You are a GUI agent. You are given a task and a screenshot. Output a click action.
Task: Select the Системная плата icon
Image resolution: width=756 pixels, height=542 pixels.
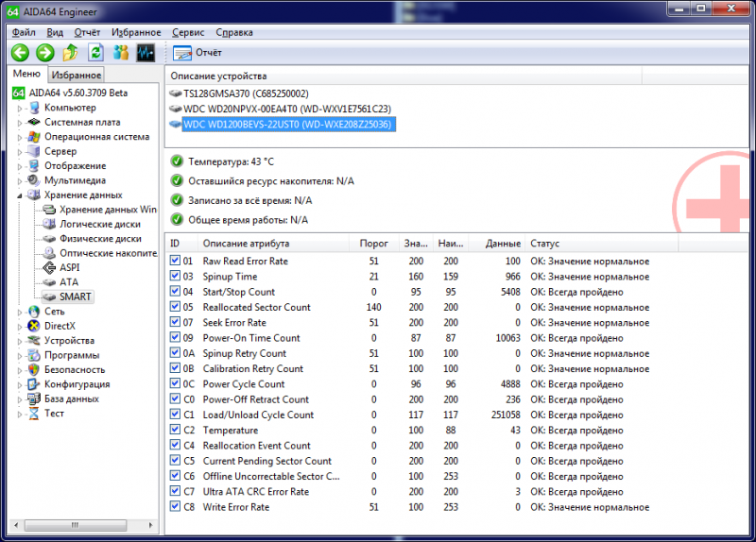click(34, 122)
